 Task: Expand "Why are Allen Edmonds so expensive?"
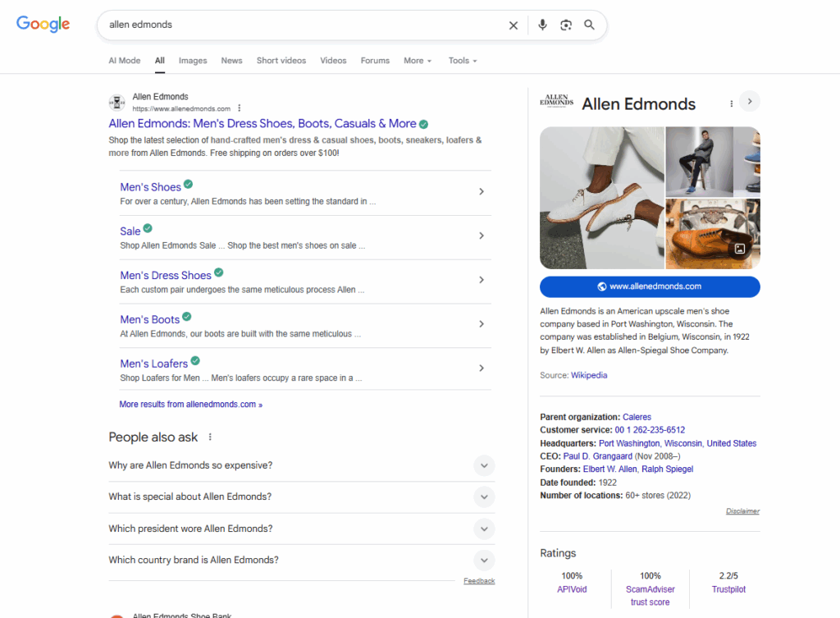pos(484,465)
